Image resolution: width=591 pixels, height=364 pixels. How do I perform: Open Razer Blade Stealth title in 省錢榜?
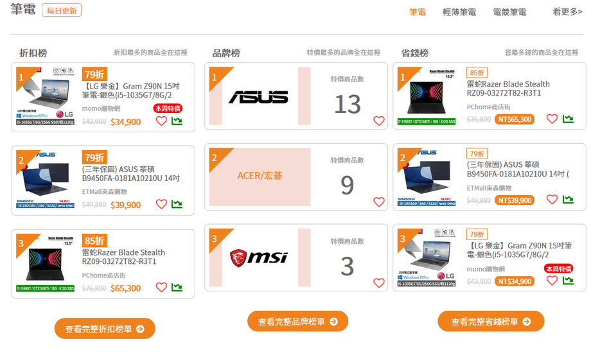[x=508, y=88]
